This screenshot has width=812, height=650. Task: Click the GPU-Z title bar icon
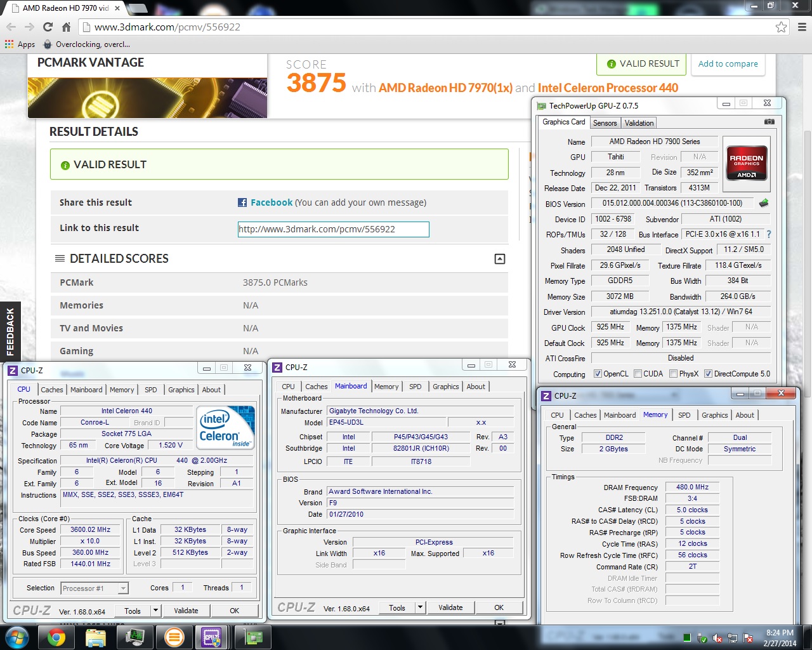coord(541,106)
